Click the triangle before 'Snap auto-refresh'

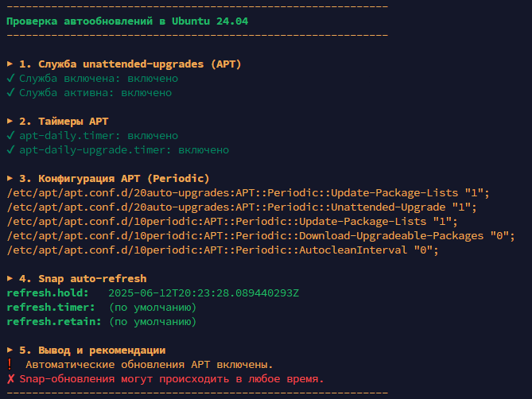coord(10,278)
